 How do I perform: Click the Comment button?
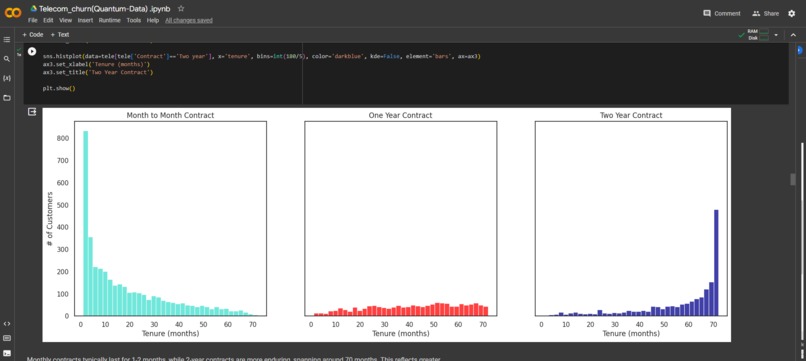pyautogui.click(x=722, y=13)
